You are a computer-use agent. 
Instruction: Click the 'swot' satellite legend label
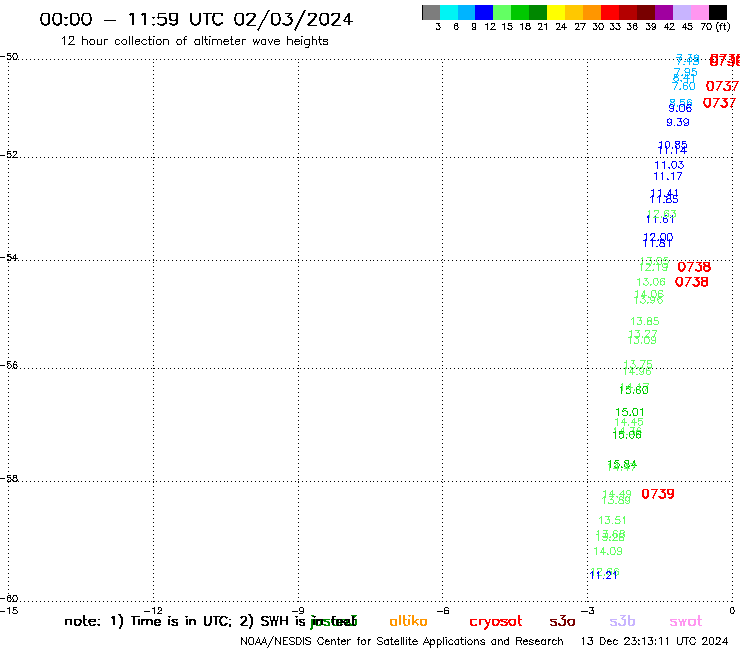(x=686, y=622)
